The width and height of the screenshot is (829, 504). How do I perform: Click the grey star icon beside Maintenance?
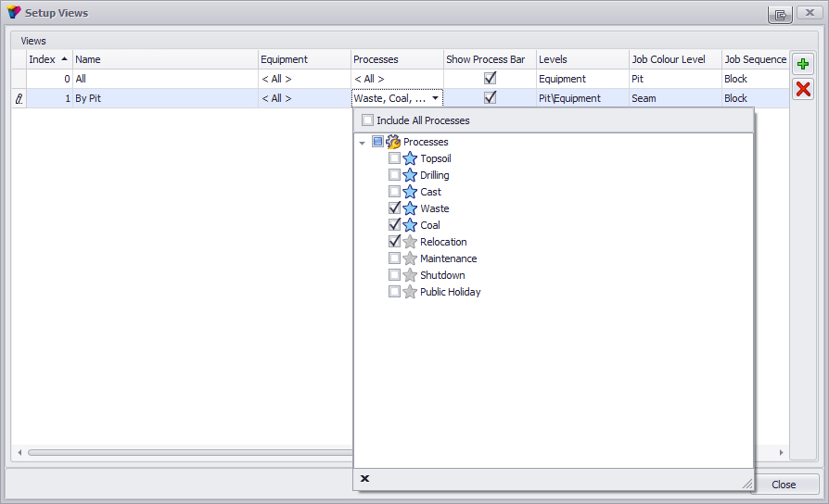coord(410,258)
